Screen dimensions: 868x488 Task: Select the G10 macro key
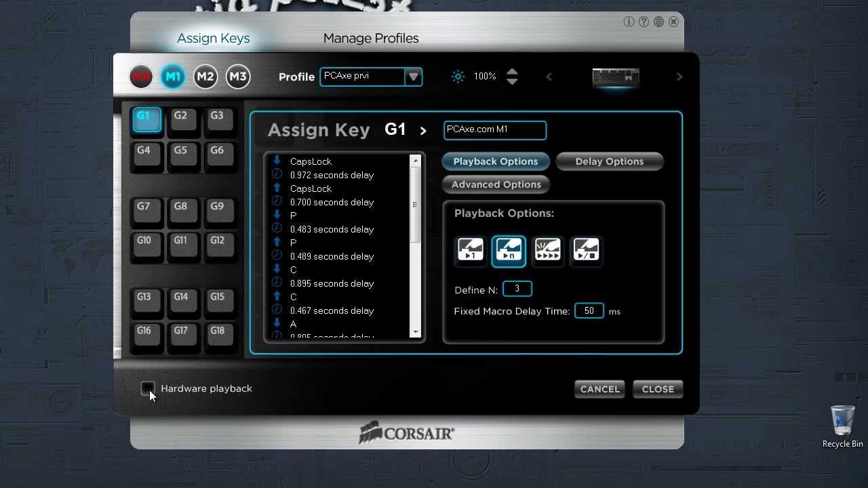tap(147, 245)
